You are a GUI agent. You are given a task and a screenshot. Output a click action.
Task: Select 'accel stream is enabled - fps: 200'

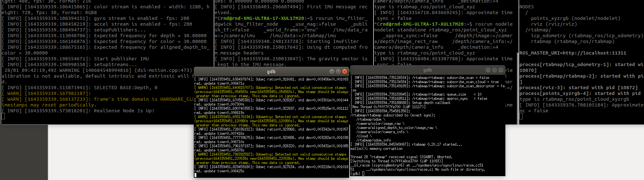[97, 24]
